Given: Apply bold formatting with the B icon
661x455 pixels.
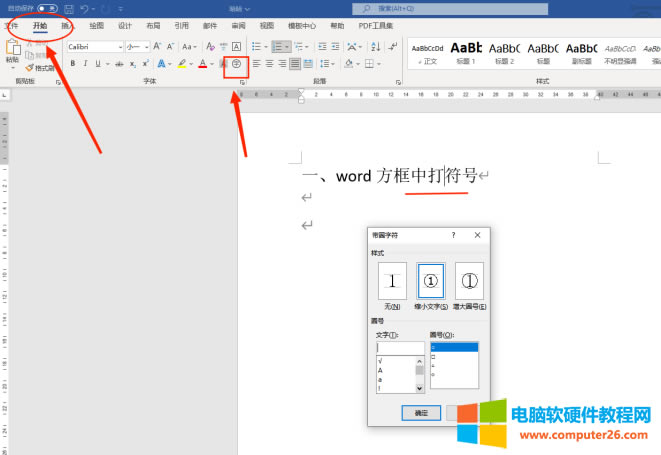Looking at the screenshot, I should 72,64.
